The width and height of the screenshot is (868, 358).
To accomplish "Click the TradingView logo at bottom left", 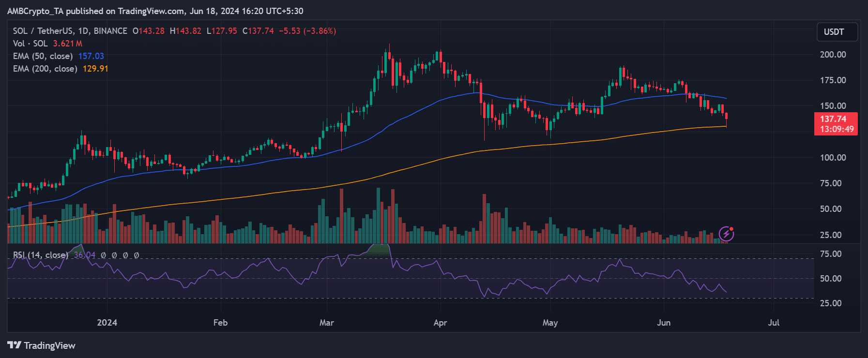I will click(42, 345).
